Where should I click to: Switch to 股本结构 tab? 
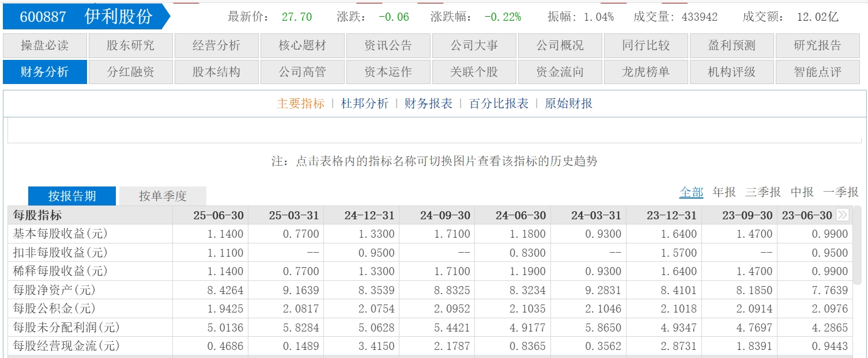pos(217,72)
